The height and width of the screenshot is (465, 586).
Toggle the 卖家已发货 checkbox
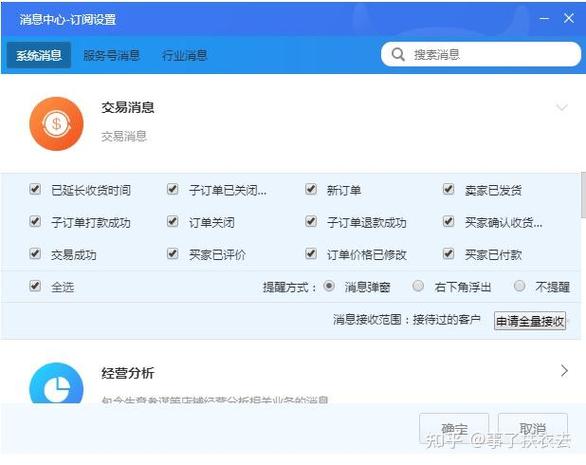point(448,189)
